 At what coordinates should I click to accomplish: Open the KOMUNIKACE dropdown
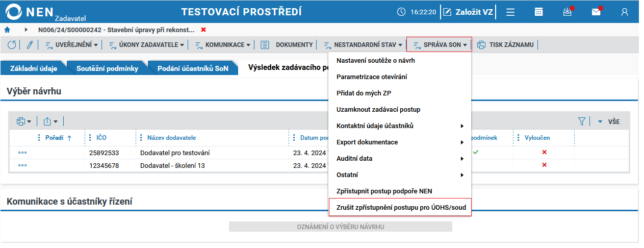223,45
